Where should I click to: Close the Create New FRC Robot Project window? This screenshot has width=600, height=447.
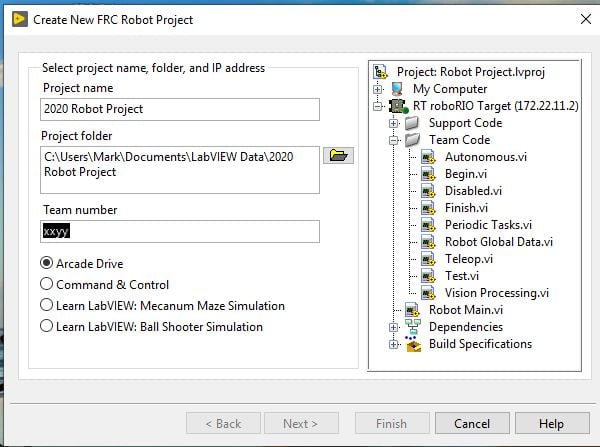[x=586, y=19]
